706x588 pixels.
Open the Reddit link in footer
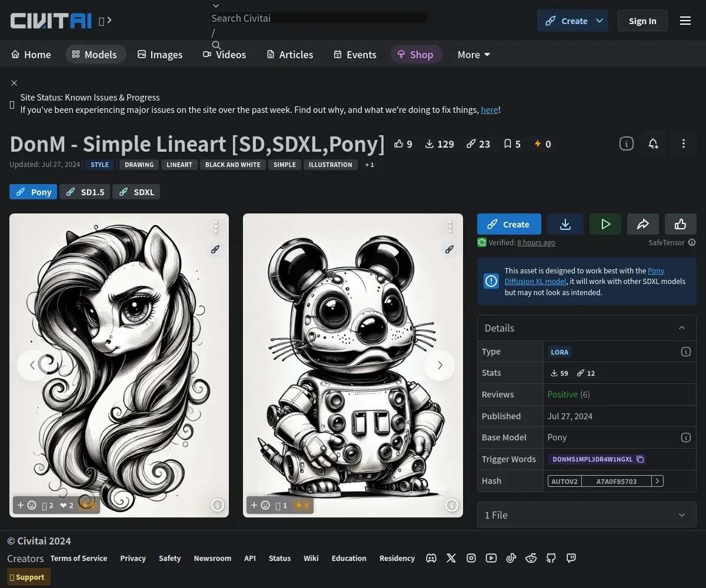click(x=531, y=558)
